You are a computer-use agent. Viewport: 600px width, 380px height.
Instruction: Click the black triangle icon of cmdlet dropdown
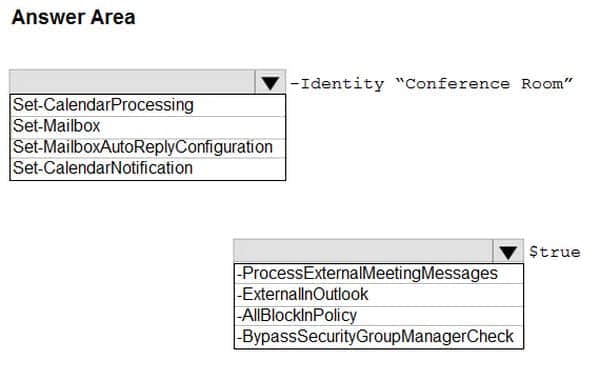[270, 83]
